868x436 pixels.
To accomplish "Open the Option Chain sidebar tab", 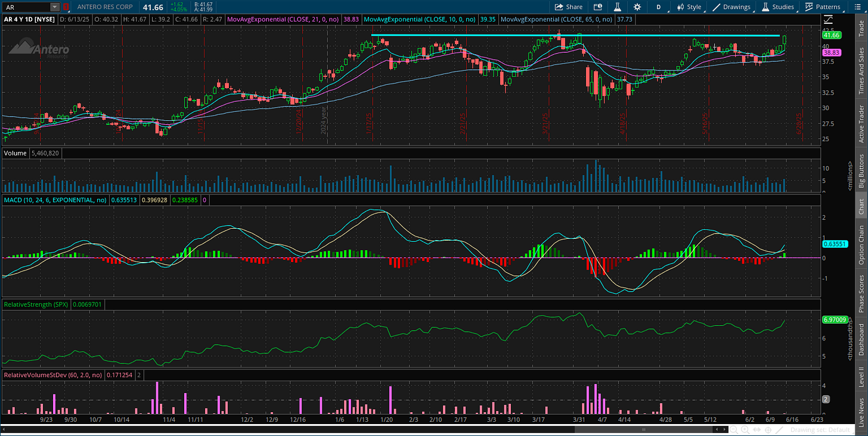I will (861, 245).
